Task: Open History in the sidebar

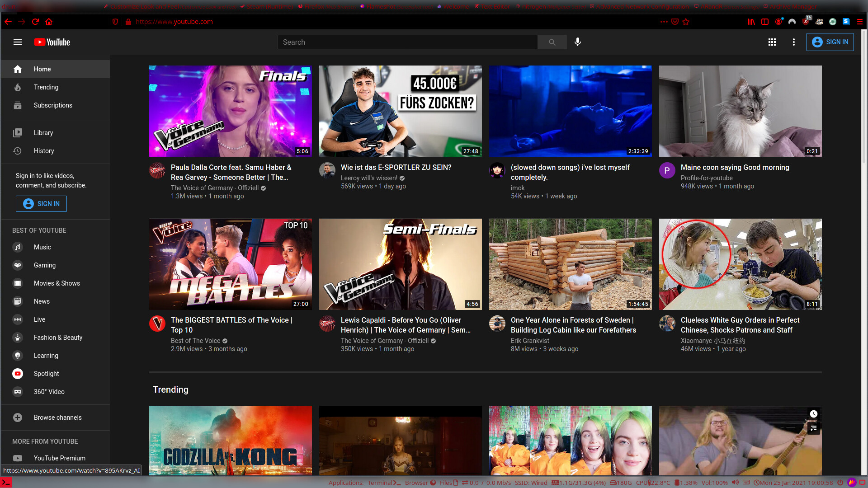Action: click(55, 151)
